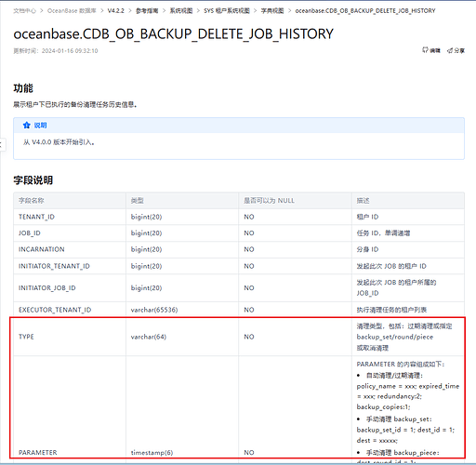Click the blue star icon beside 说明
Screen dimensions: 476x465
click(x=27, y=125)
